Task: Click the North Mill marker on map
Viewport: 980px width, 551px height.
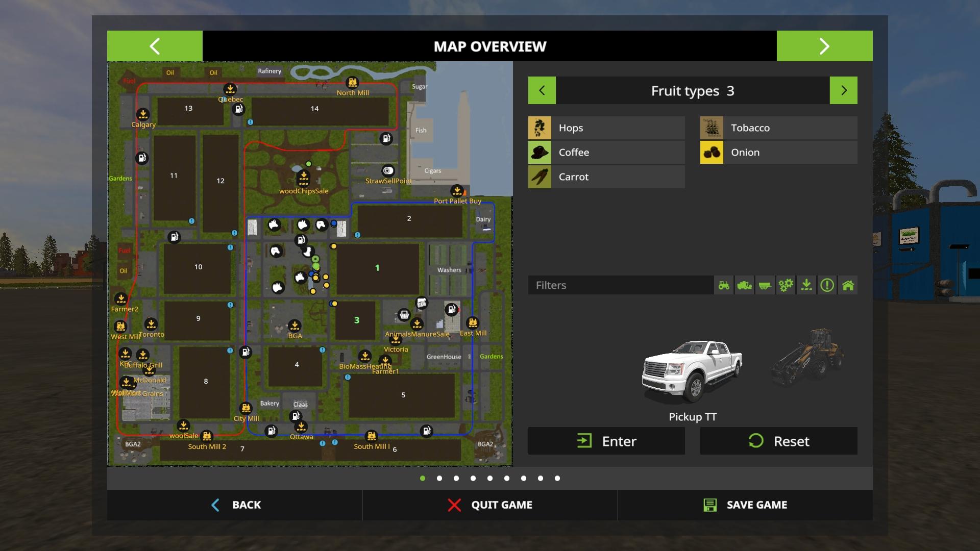Action: (352, 83)
